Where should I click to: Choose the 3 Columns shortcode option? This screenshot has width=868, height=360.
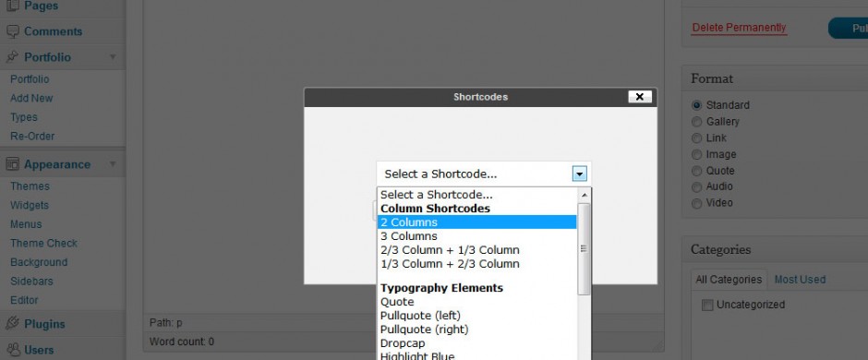[x=476, y=236]
